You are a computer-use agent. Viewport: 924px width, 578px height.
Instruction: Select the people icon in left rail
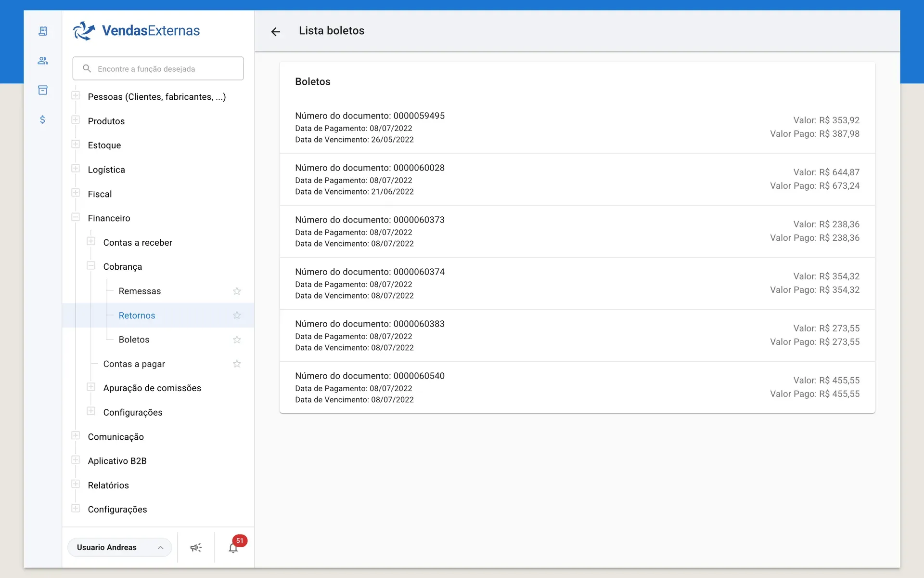coord(43,61)
